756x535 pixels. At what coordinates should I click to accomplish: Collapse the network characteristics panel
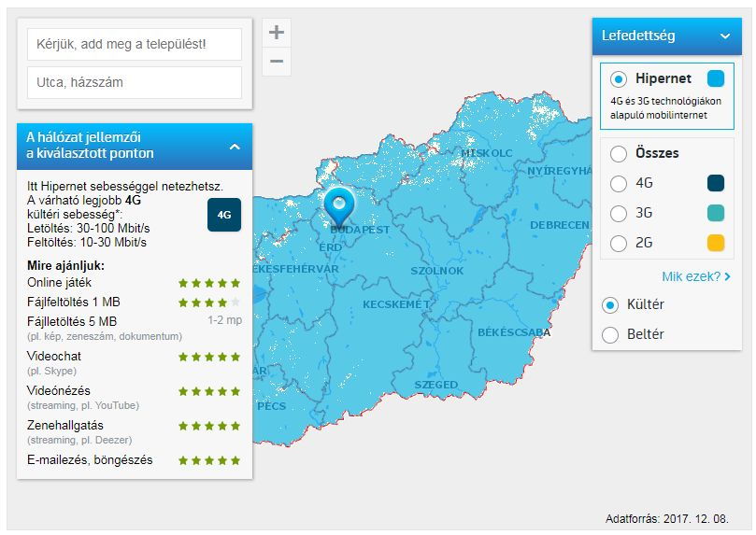coord(235,147)
